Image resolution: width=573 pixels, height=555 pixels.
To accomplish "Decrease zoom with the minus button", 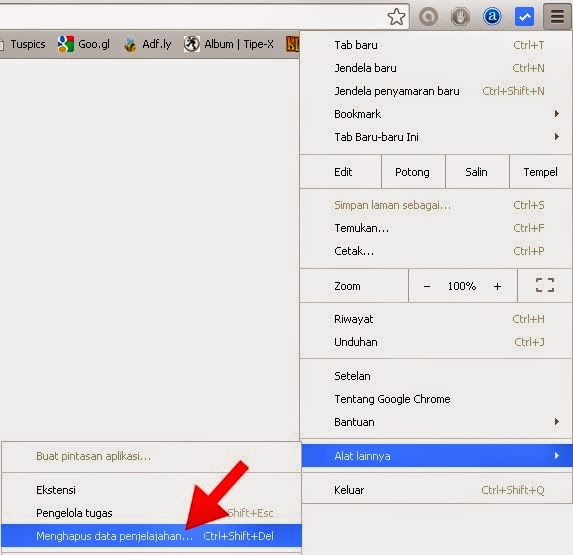I will tap(426, 286).
